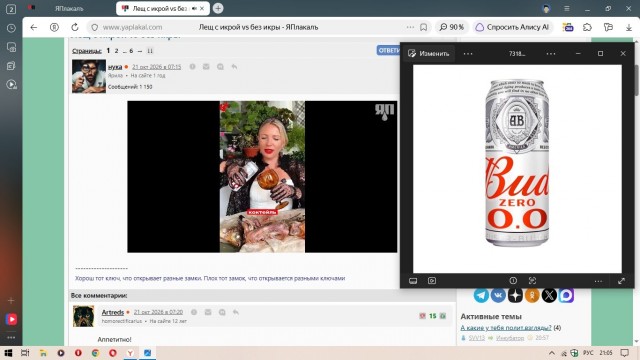Open Photos dots menu after file name 7318
Viewport: 640px width, 360px height.
(551, 53)
